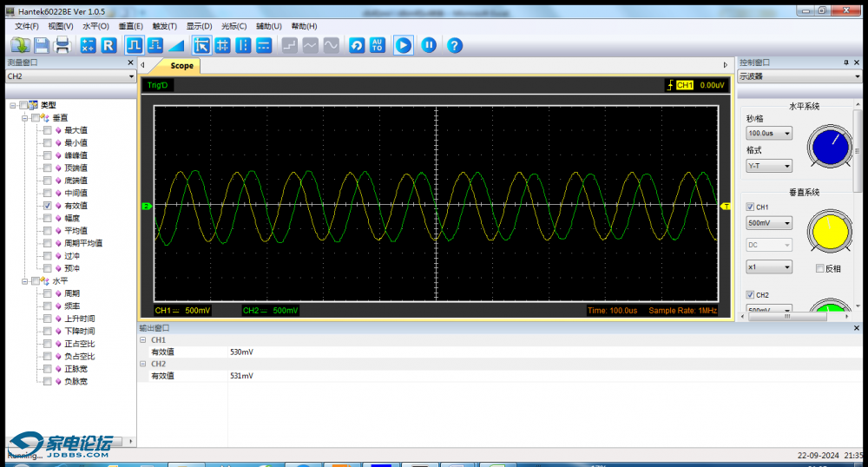The height and width of the screenshot is (467, 868).
Task: Open the 帮助(H) menu
Action: [304, 26]
